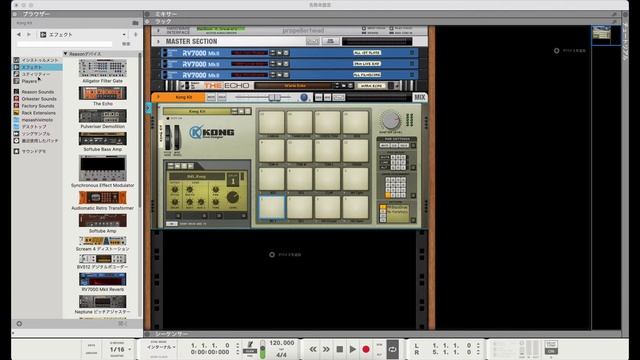This screenshot has width=640, height=360.
Task: Select the Softube Bass Amp device thumbnail
Action: (102, 139)
